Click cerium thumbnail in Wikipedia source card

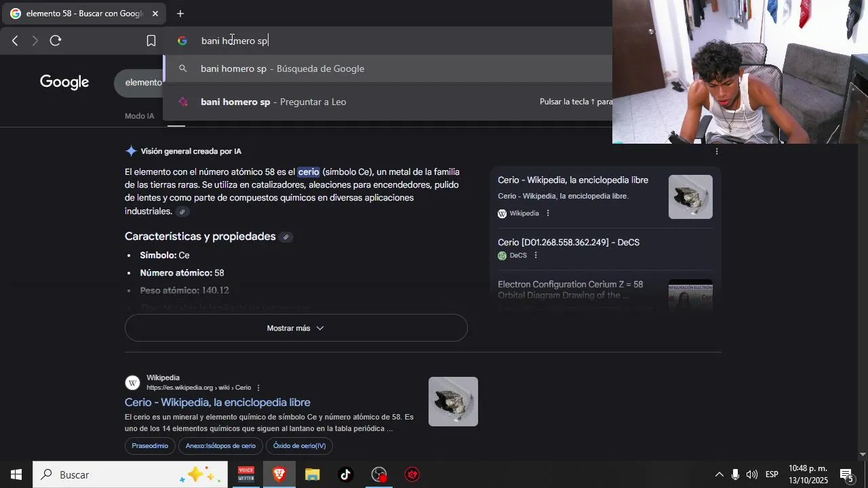(690, 197)
